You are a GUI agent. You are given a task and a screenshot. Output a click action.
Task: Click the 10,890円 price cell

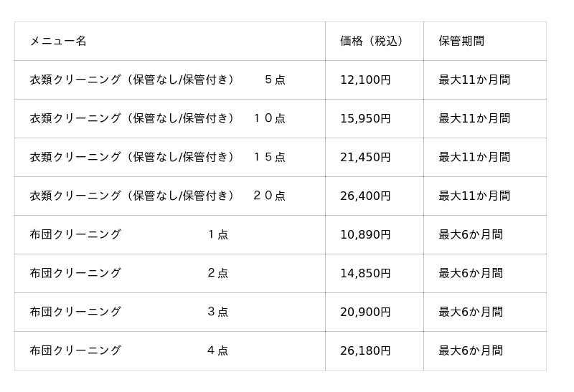(365, 235)
